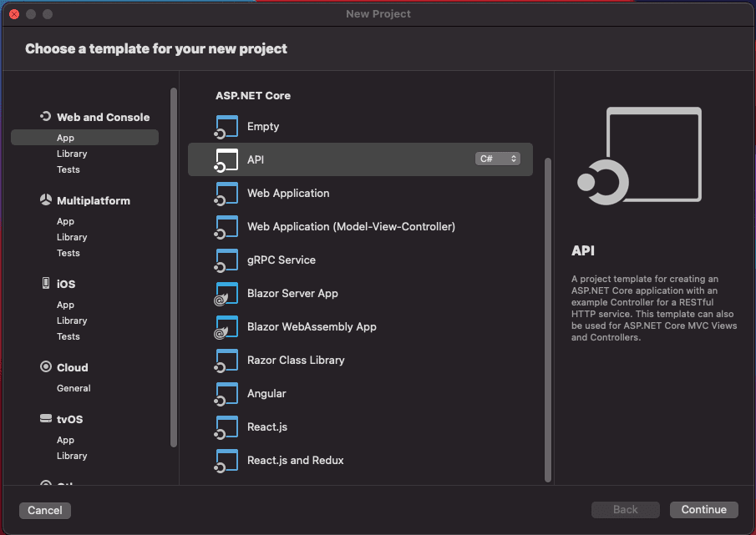Click the Angular template icon
Screen dimensions: 756x535
[226, 393]
